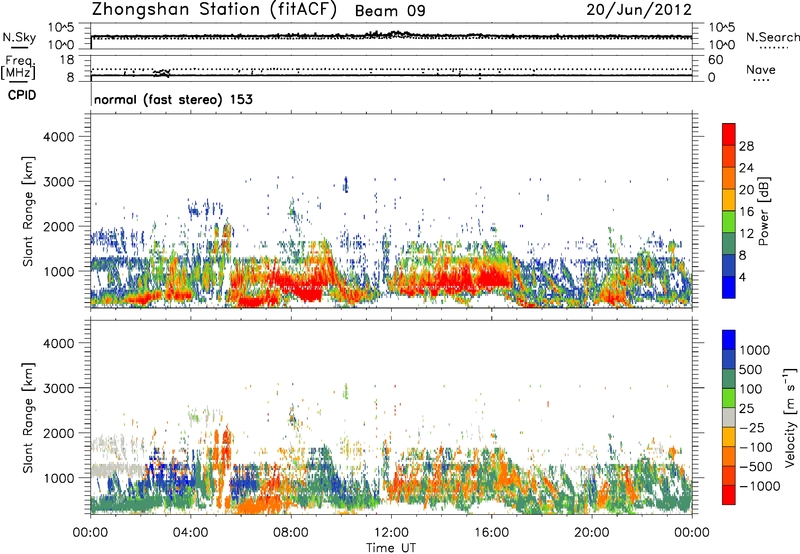Click the '1000' velocity colorbar tick
Screen dimensions: 800x554
click(x=754, y=350)
